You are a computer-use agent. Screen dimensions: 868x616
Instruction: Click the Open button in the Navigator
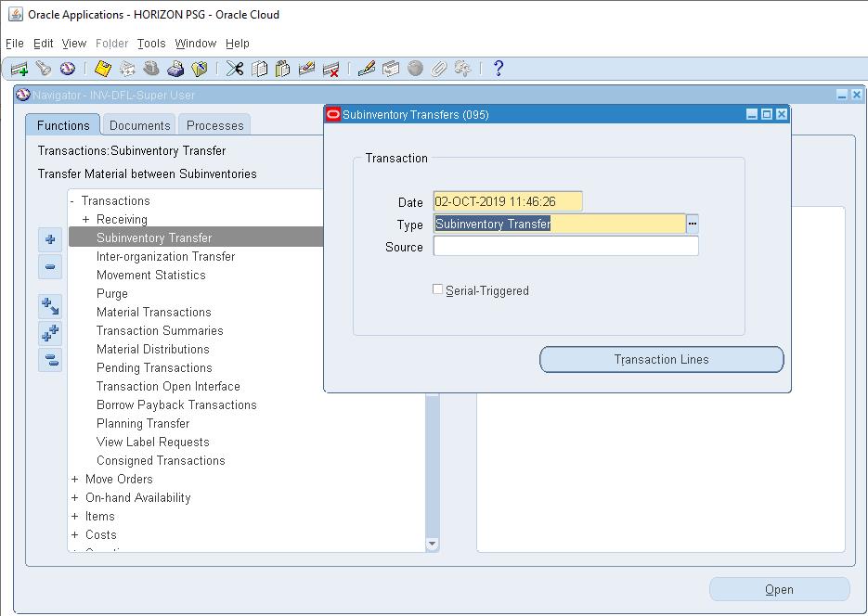[779, 589]
